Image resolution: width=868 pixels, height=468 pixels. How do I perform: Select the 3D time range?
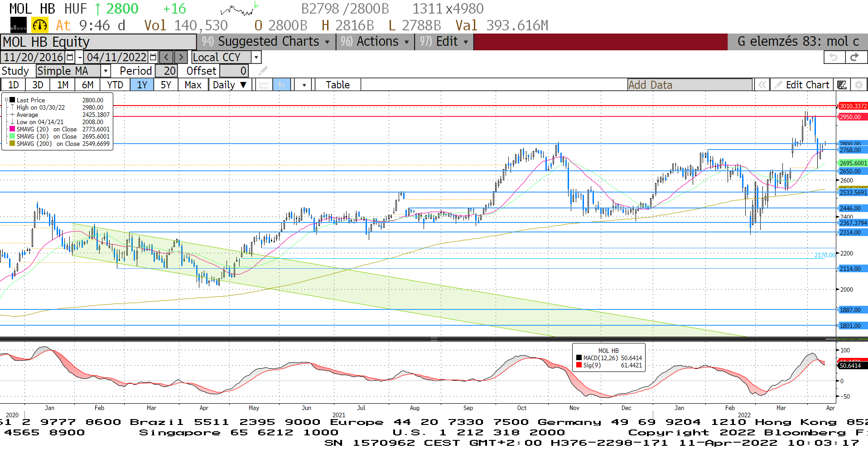tap(38, 85)
